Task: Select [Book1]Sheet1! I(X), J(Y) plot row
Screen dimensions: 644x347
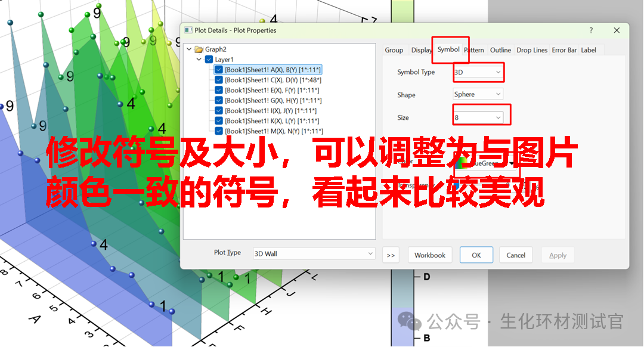Action: pyautogui.click(x=271, y=111)
